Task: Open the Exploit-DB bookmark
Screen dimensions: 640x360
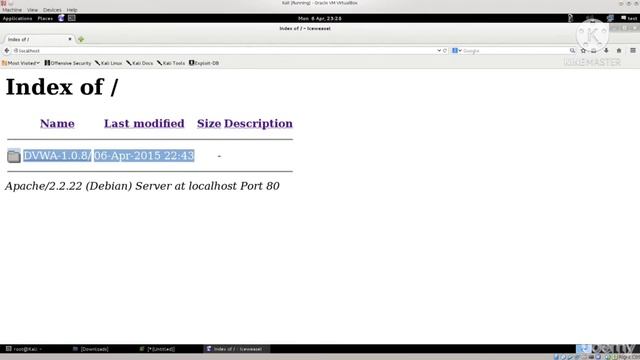Action: click(204, 63)
